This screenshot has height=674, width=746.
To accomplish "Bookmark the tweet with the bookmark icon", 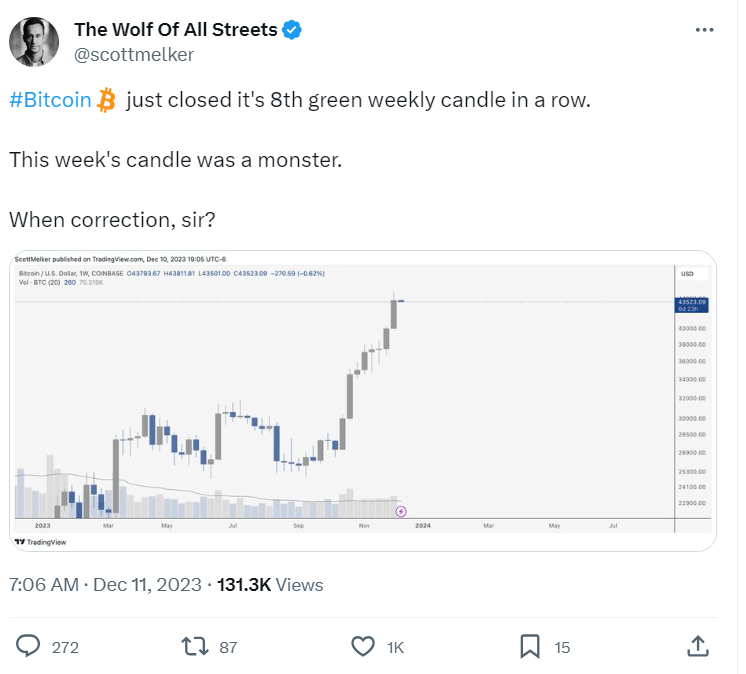I will pos(530,647).
